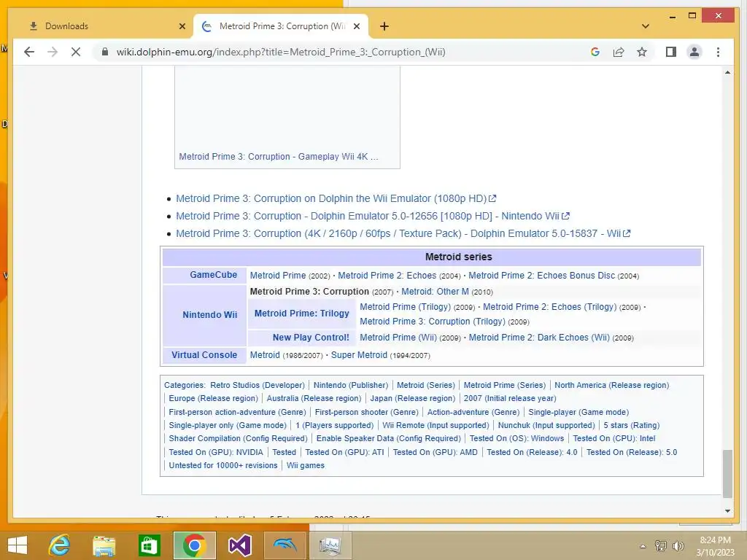The width and height of the screenshot is (747, 560).
Task: Open the taskbar clock and date
Action: (x=716, y=546)
